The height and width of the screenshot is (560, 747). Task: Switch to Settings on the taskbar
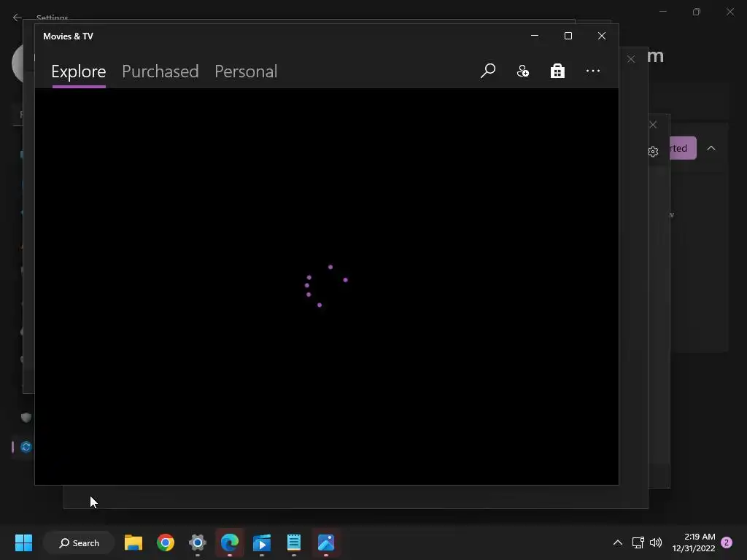(x=198, y=542)
